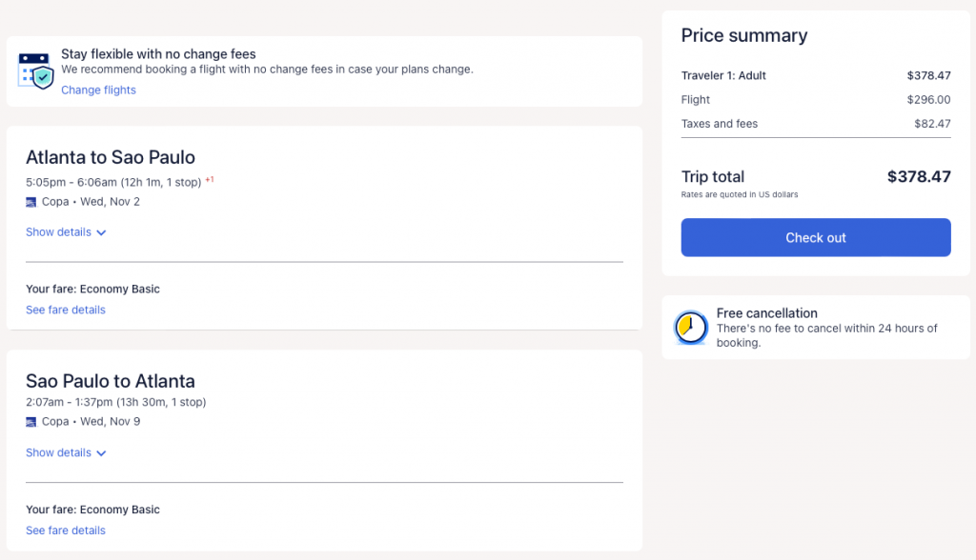The image size is (976, 560).
Task: Click the Free cancellation heading text
Action: click(767, 313)
